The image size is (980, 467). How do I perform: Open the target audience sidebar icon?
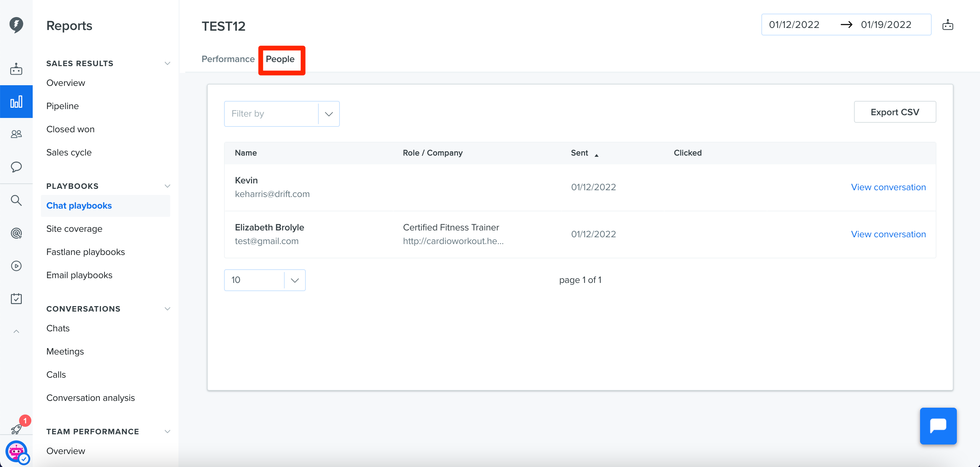(x=16, y=233)
